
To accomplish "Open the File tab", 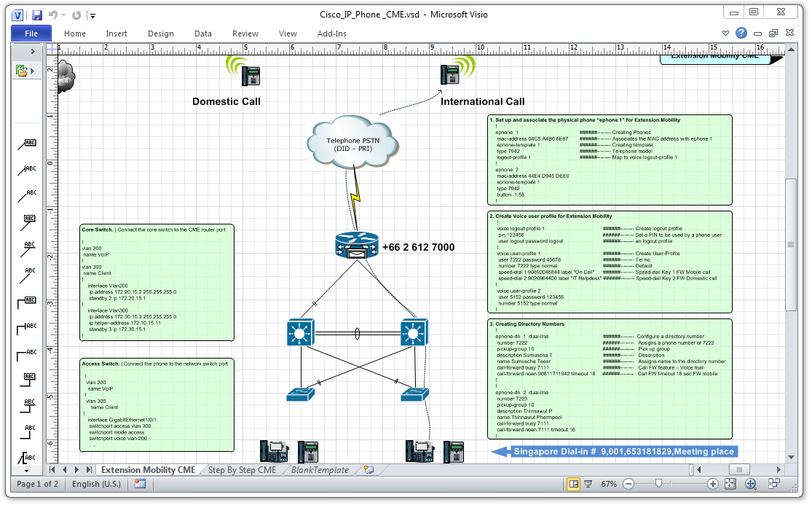I will click(x=31, y=33).
